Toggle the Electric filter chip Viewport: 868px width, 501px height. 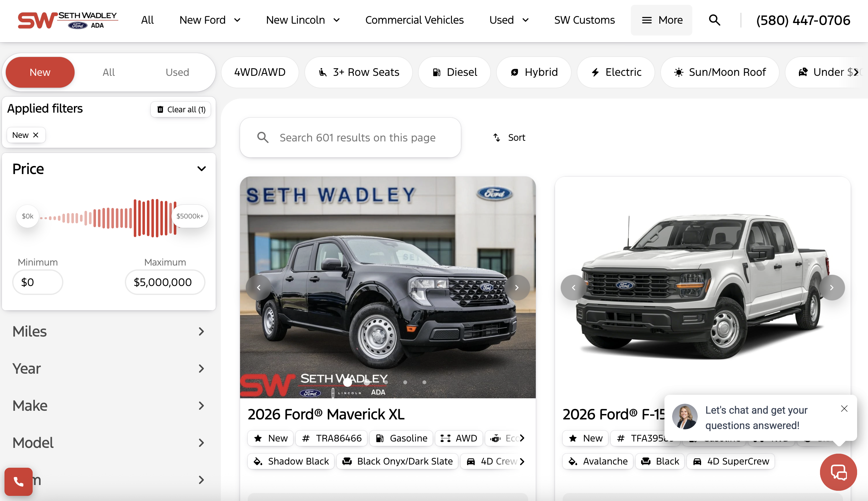coord(616,72)
